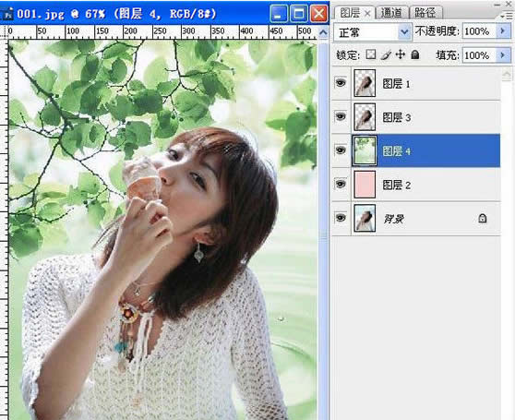This screenshot has height=420, width=515.
Task: Select layer name 图层 2
Action: click(397, 186)
